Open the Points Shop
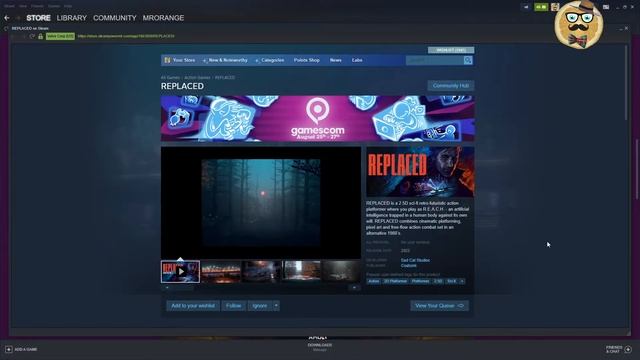Viewport: 640px width, 360px height. coord(307,60)
